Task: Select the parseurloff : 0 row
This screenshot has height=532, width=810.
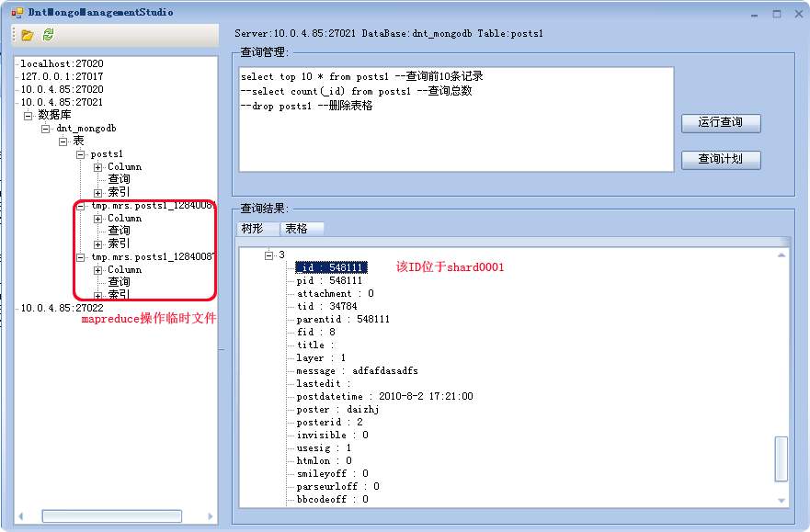Action: pos(337,487)
